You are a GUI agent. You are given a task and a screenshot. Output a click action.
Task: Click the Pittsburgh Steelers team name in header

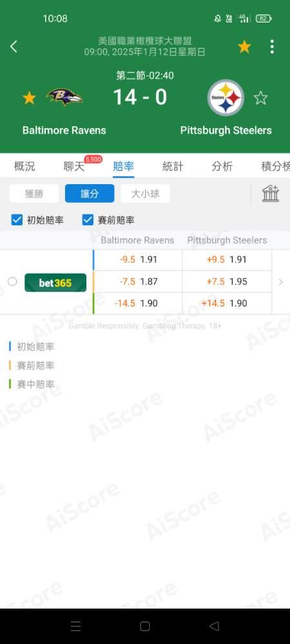coord(226,130)
